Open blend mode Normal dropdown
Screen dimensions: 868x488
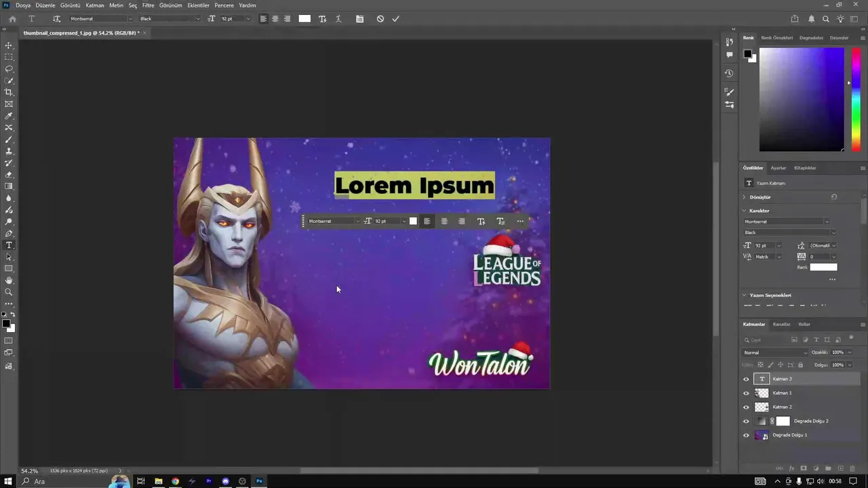point(775,352)
